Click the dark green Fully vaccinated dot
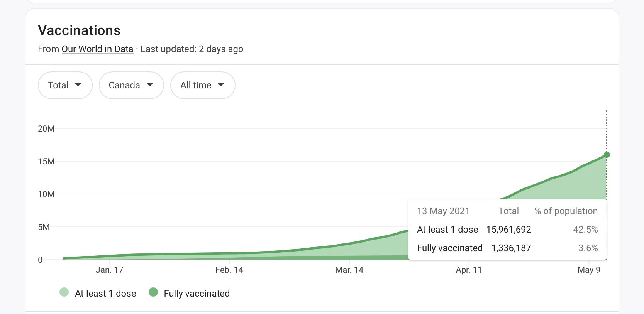644x314 pixels. [153, 292]
